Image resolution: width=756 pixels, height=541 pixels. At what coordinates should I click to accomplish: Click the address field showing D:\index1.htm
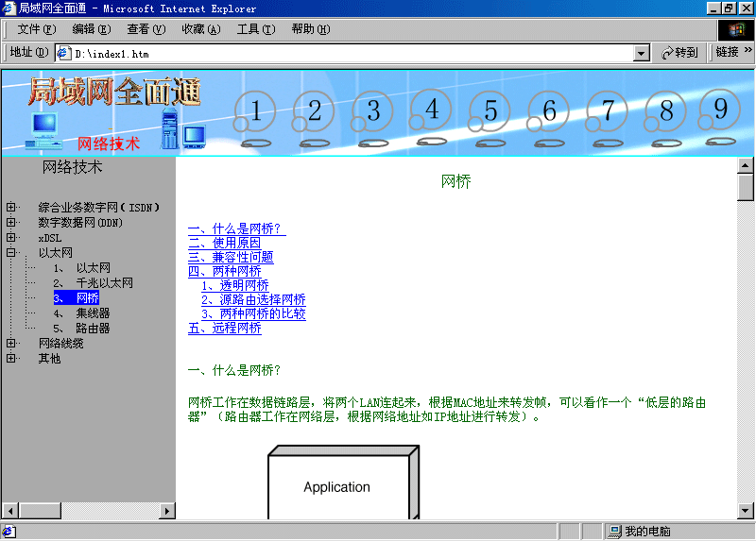[x=350, y=54]
